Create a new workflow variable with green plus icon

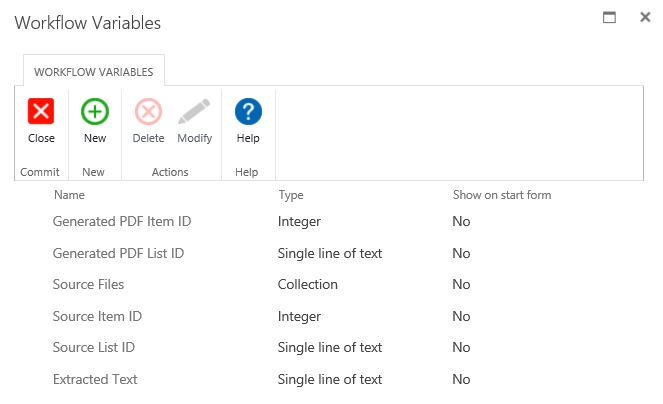[95, 112]
